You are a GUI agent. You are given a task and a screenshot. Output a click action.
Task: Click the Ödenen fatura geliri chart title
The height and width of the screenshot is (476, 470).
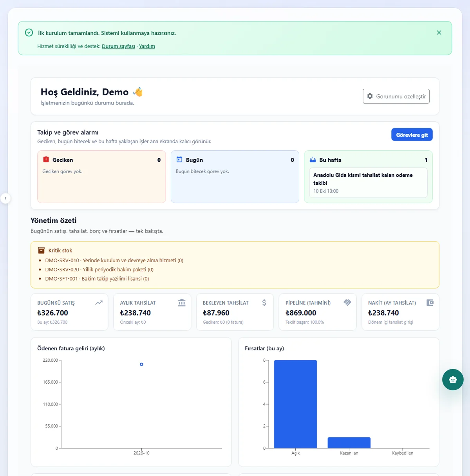coord(71,348)
